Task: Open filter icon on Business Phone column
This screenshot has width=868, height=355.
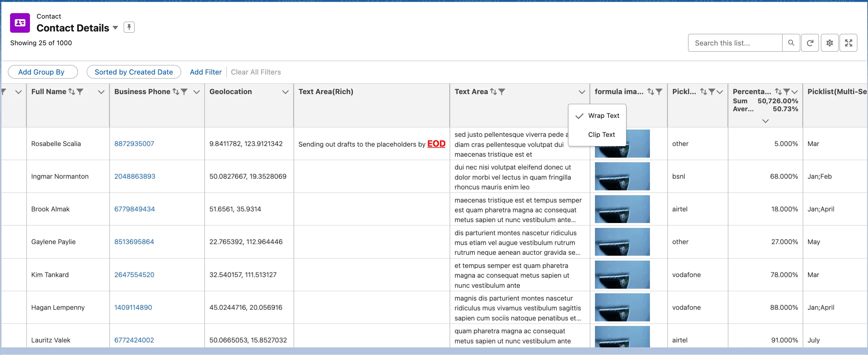Action: click(184, 91)
